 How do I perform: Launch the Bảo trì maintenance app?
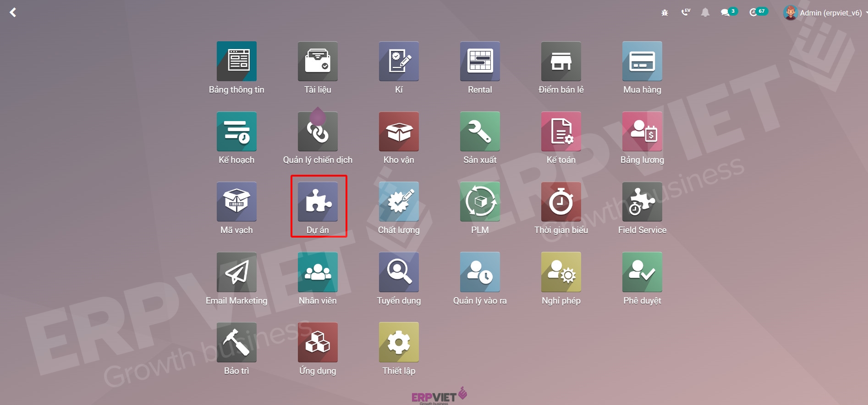tap(236, 342)
